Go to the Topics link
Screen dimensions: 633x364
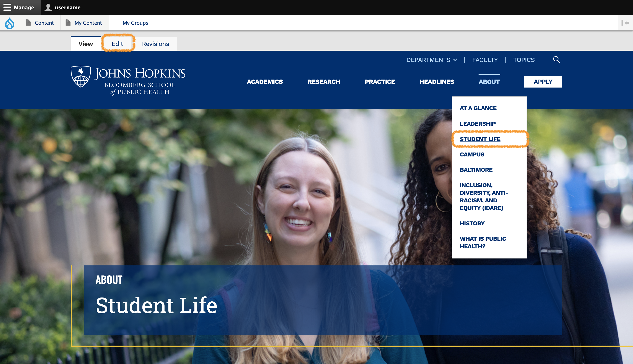click(524, 60)
